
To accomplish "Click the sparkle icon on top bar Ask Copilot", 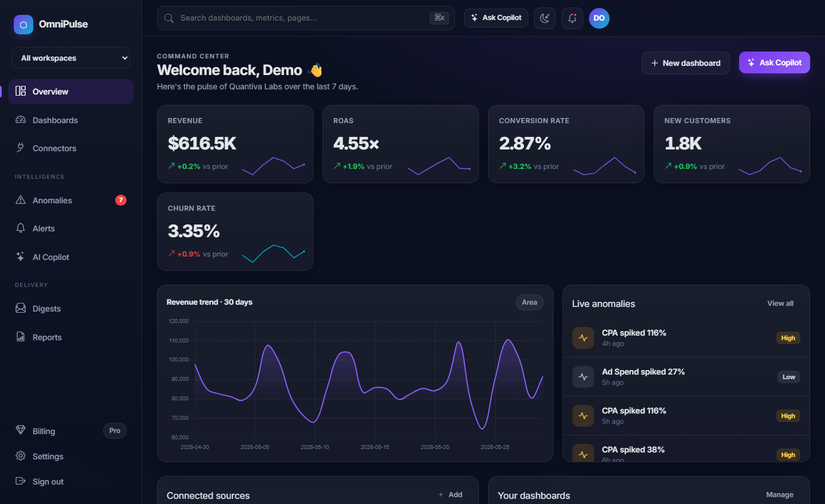I will pos(474,18).
